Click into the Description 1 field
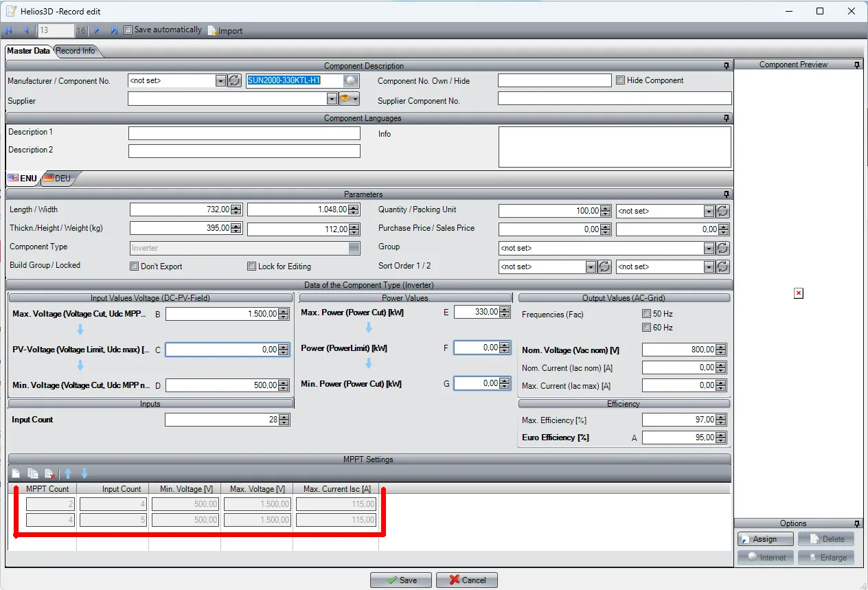Screen dimensions: 868x590 244,133
